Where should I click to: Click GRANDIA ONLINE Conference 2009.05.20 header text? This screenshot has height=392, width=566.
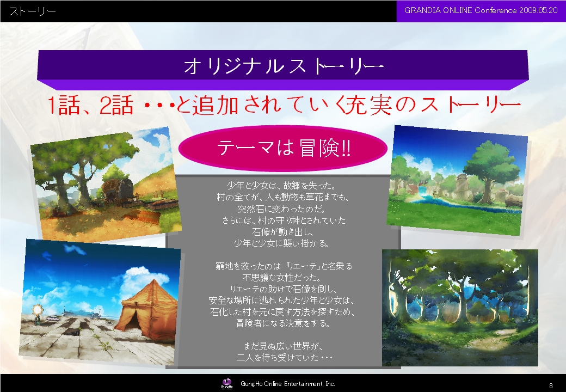pyautogui.click(x=481, y=10)
